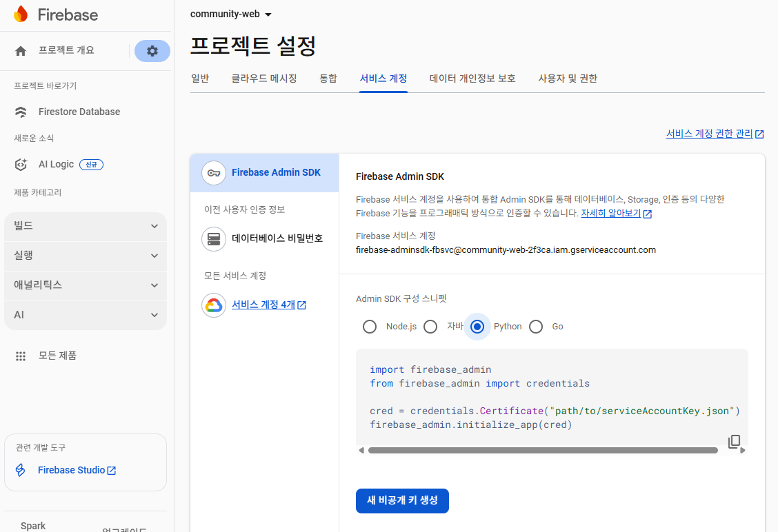Click the home icon for 프로젝트 개요
The image size is (778, 532).
click(x=21, y=51)
